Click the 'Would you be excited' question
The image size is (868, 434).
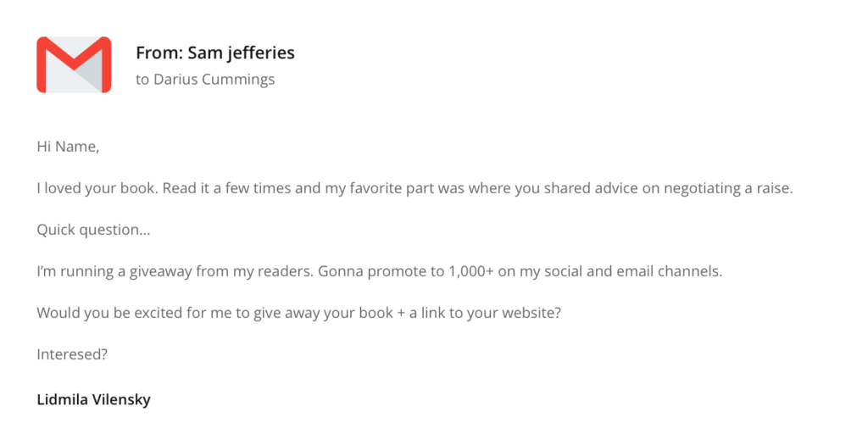pos(299,313)
